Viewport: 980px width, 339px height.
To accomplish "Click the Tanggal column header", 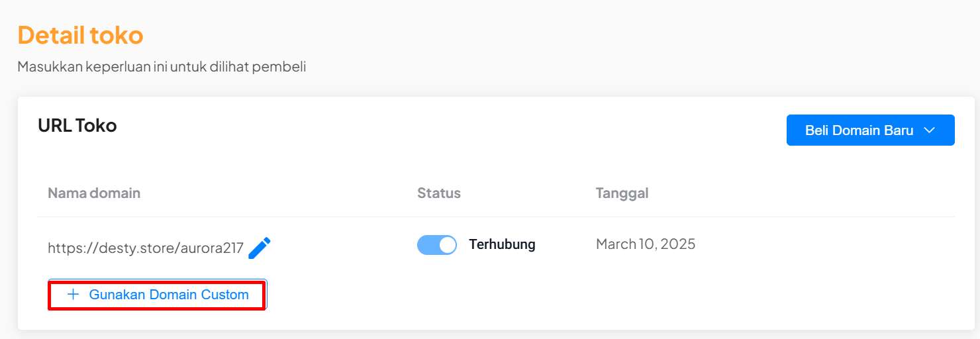I will point(622,193).
